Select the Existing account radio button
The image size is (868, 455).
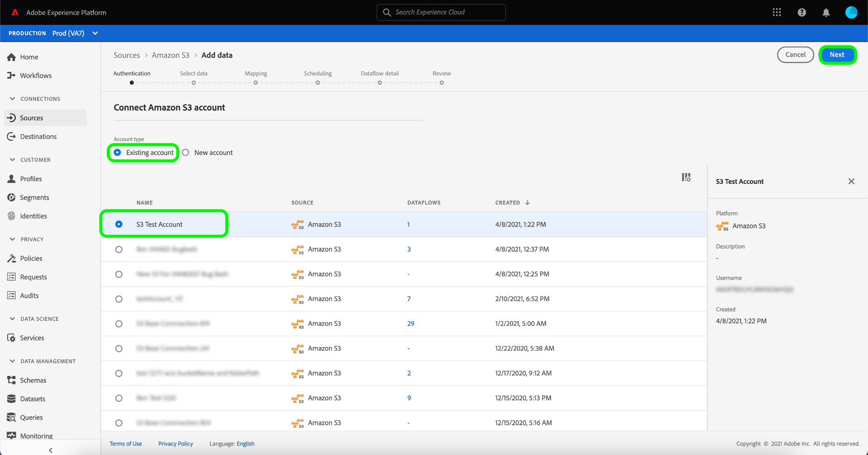point(118,153)
